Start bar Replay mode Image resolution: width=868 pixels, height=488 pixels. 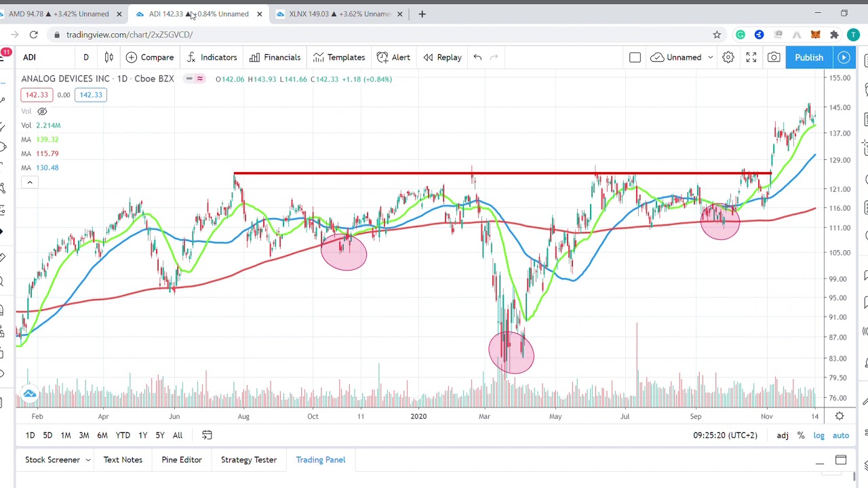[x=442, y=58]
